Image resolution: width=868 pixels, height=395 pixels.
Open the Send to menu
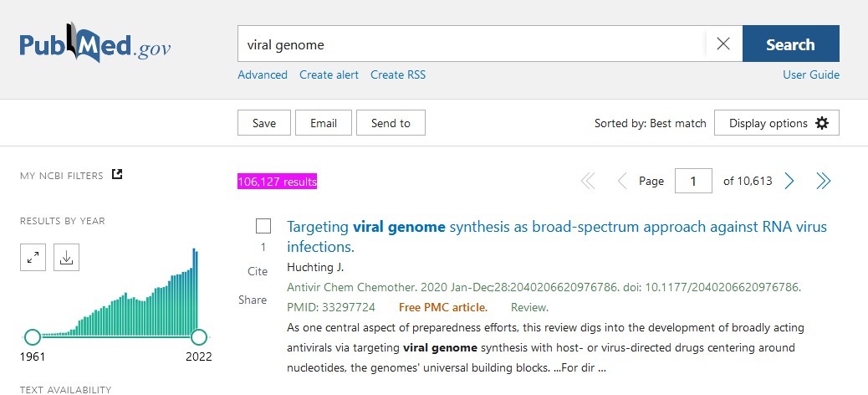click(x=391, y=123)
